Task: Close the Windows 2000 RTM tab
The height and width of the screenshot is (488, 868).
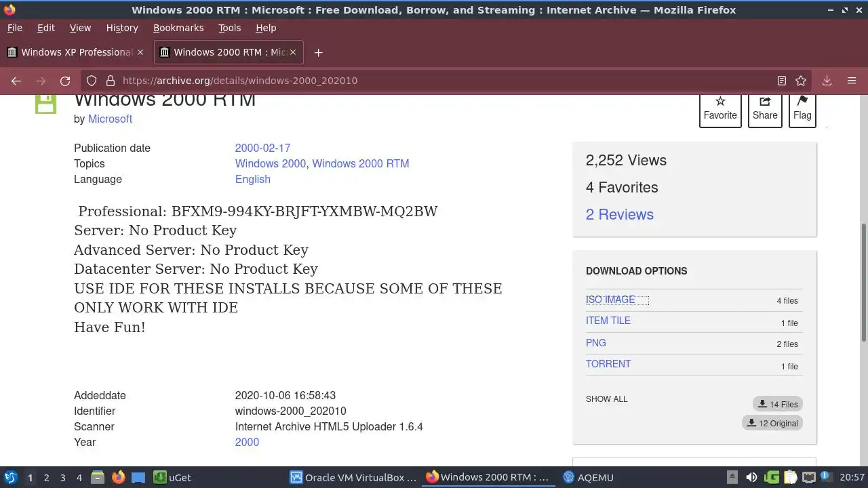Action: pos(293,52)
